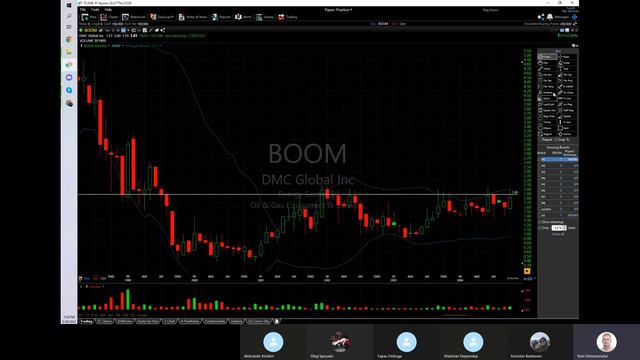Select the Reg Chan drawing tool

[547, 116]
